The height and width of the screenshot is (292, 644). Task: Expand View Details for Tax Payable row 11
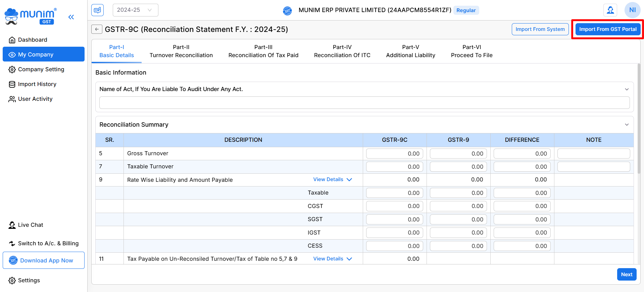click(x=333, y=259)
